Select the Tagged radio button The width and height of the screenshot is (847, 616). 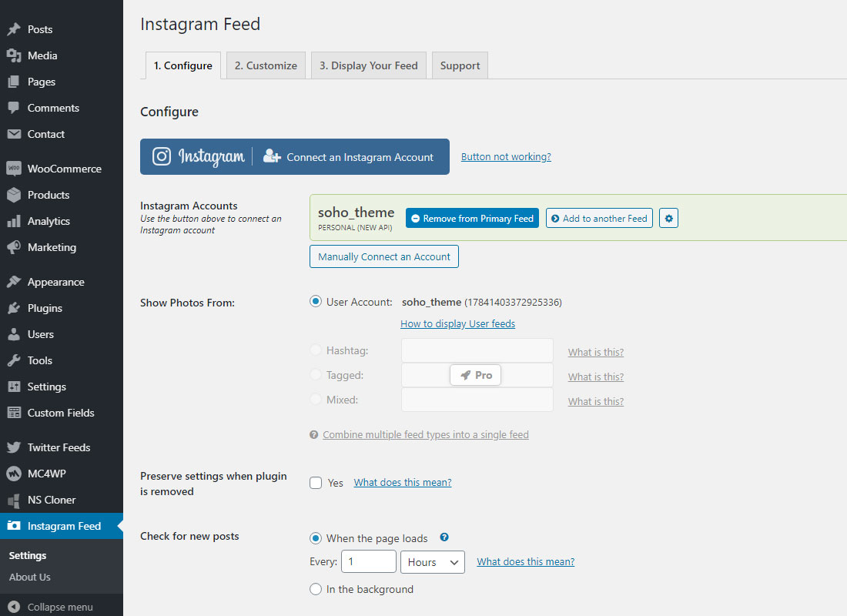316,374
